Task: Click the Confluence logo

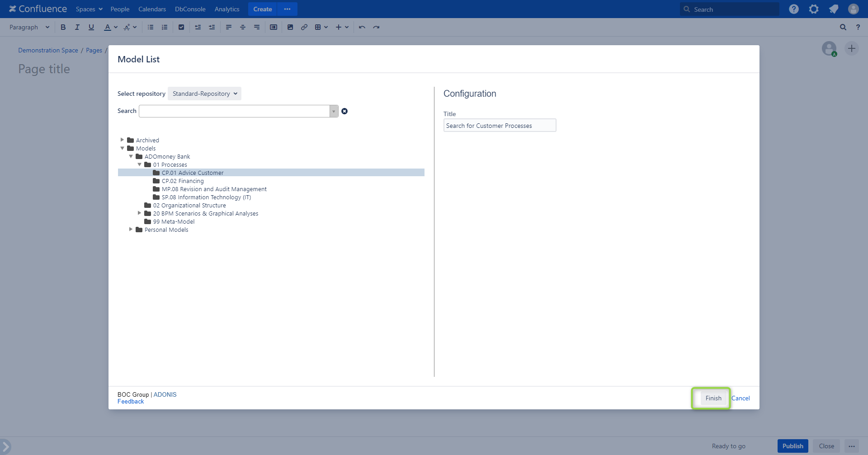Action: coord(38,9)
